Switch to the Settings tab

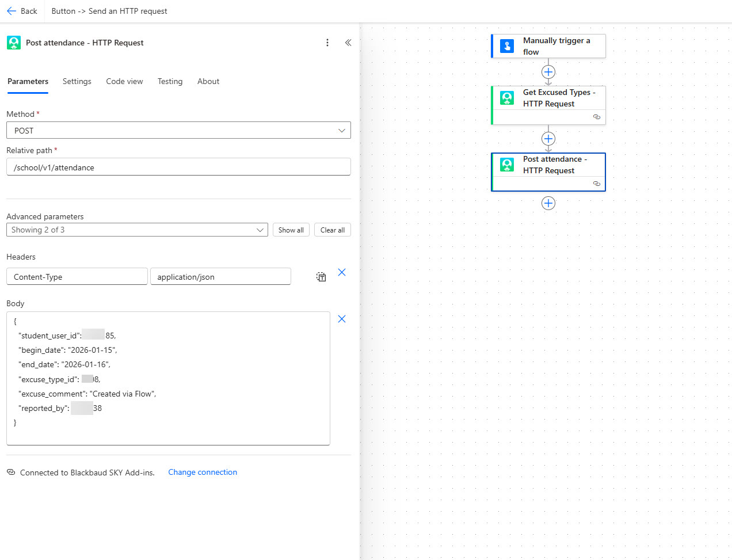tap(77, 81)
